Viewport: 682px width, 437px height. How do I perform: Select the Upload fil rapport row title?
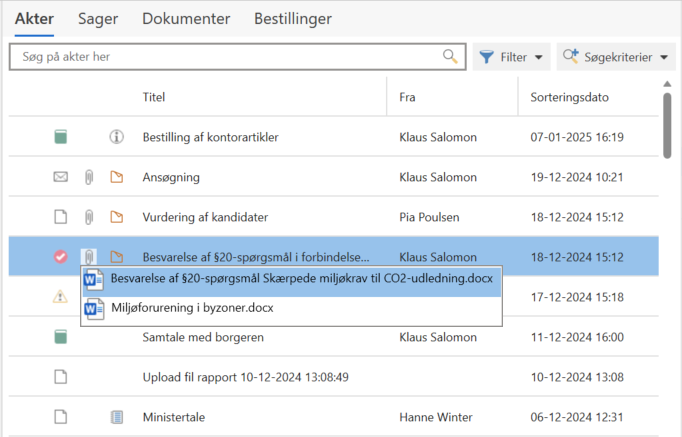244,377
